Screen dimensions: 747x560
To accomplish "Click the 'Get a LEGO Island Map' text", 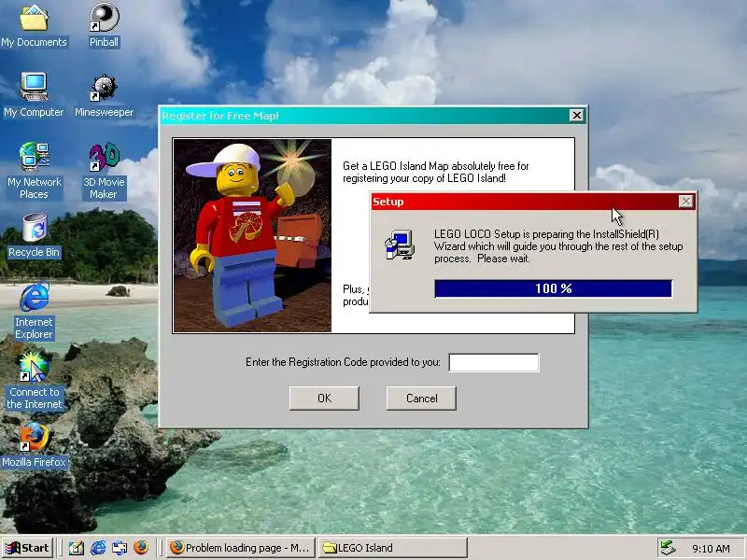I will (435, 172).
